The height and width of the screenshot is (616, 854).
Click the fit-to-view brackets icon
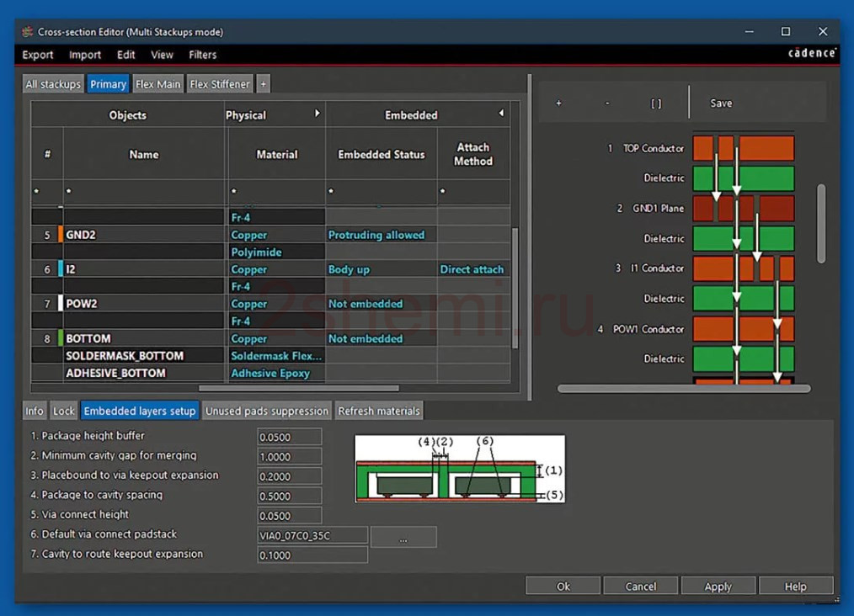click(x=656, y=104)
